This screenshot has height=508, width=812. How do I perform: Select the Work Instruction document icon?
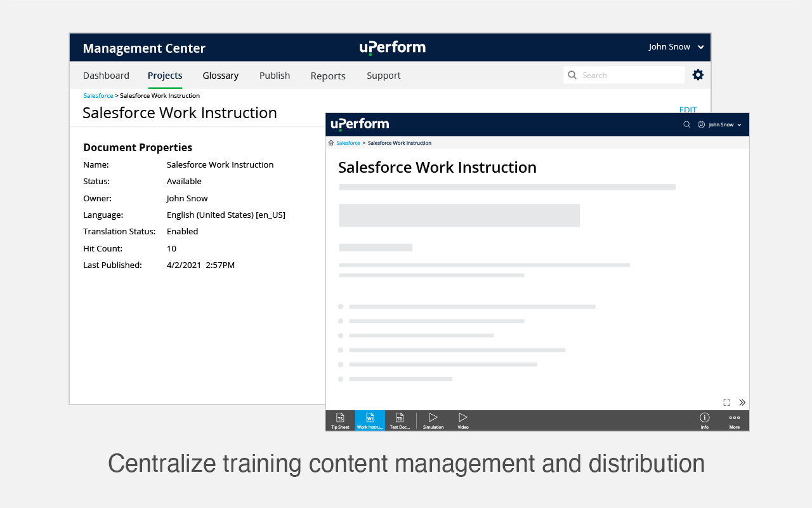click(x=370, y=420)
